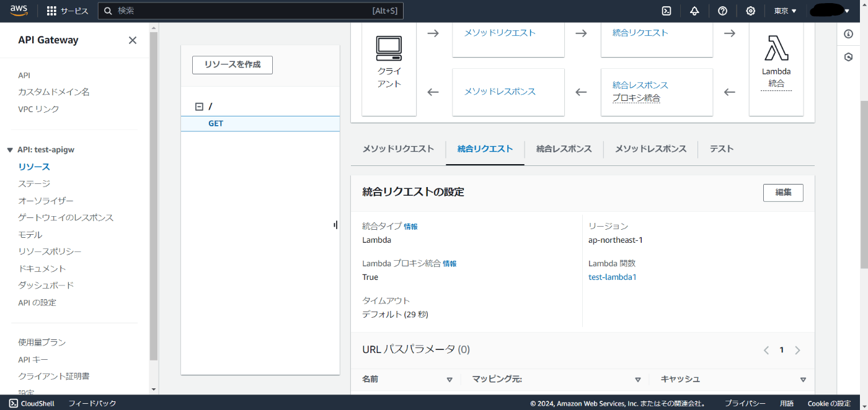Click the AWS logo home icon

point(19,11)
